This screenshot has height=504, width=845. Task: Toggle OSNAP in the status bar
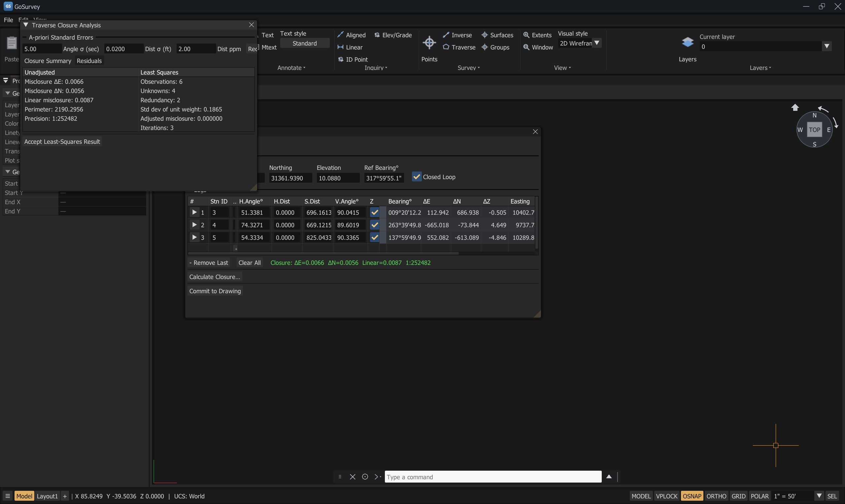tap(692, 496)
